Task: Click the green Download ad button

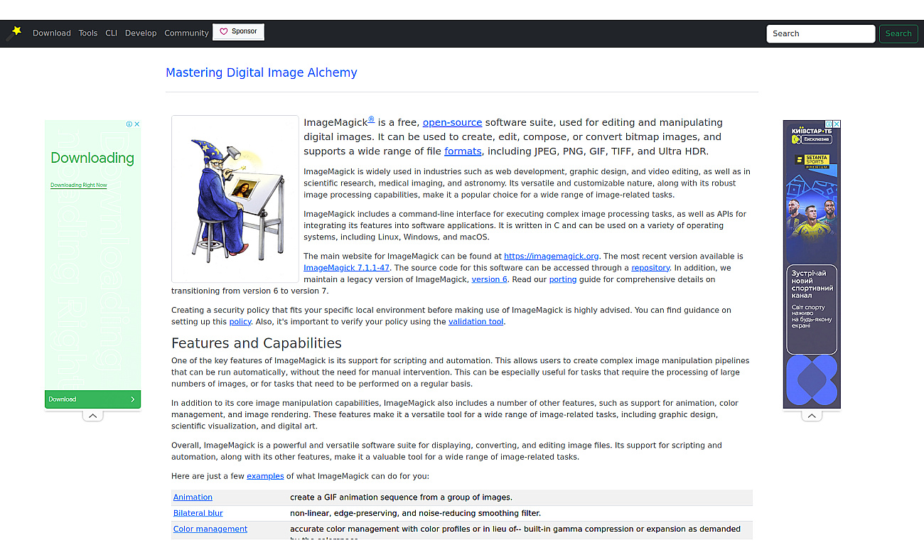Action: tap(92, 399)
